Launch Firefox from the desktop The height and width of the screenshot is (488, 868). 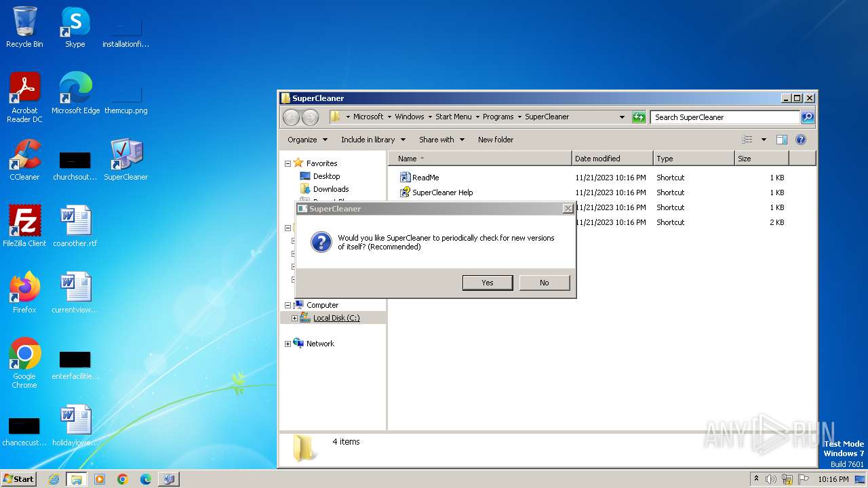24,292
